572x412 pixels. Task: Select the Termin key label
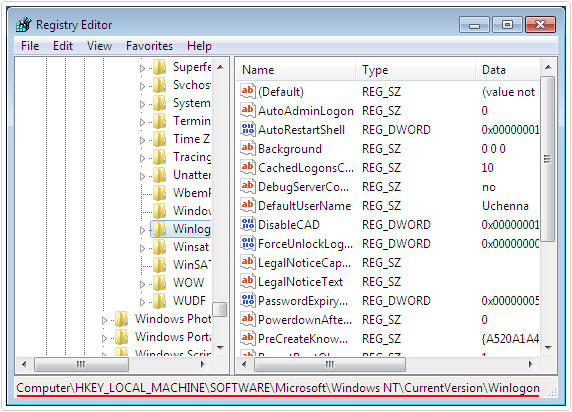click(x=192, y=121)
